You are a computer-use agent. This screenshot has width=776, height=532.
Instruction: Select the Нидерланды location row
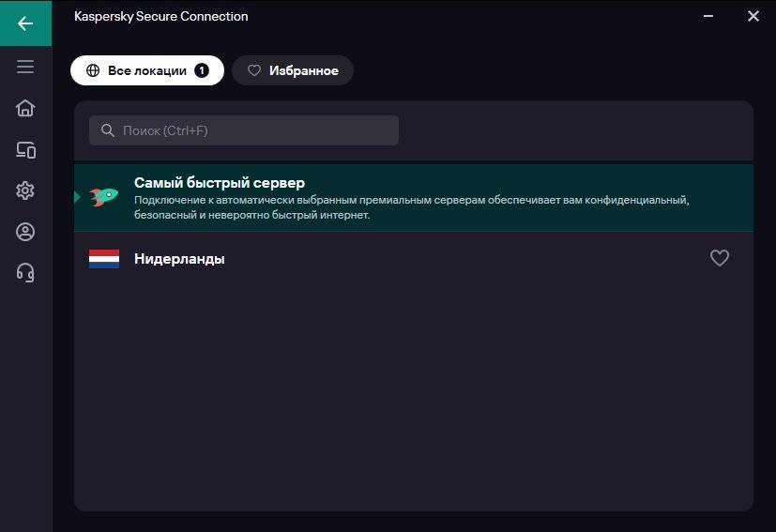pos(414,258)
